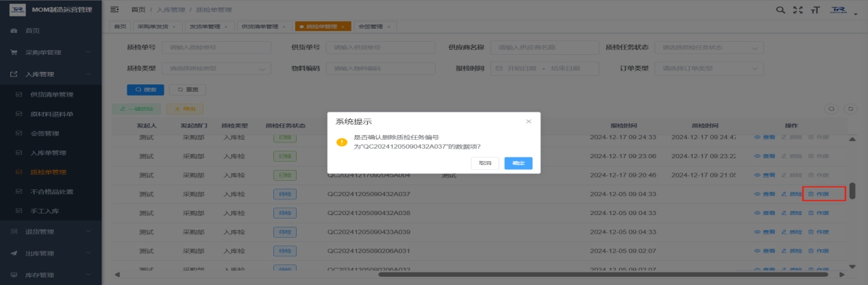Click 质检 for QC20241205090432A038
This screenshot has height=285, width=868.
tap(791, 213)
